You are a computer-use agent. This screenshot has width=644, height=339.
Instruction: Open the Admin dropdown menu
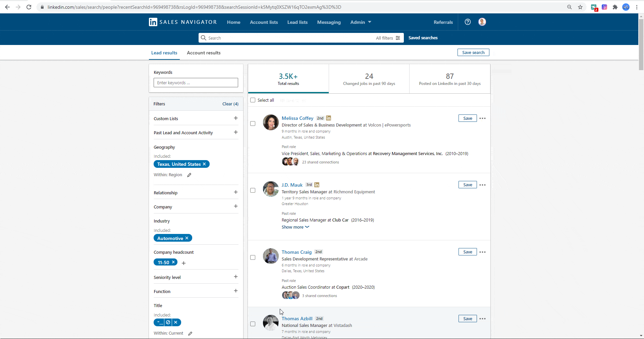(361, 22)
